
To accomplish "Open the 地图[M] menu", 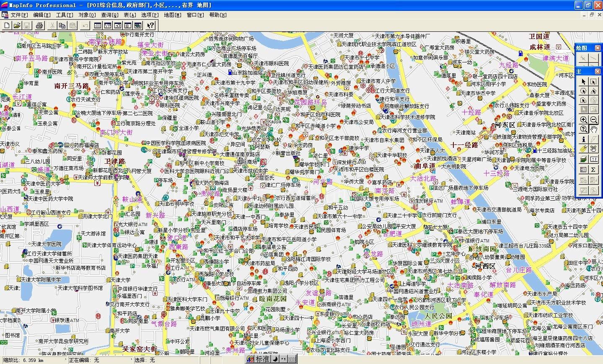I will pyautogui.click(x=173, y=15).
